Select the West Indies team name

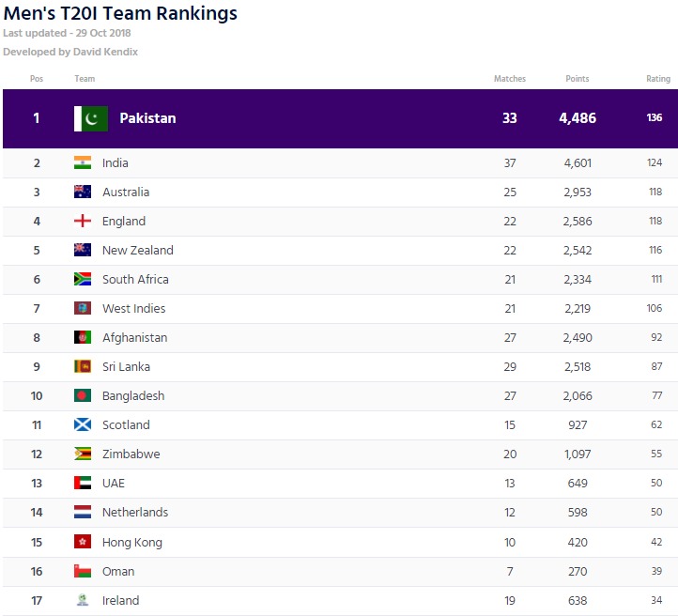click(133, 308)
